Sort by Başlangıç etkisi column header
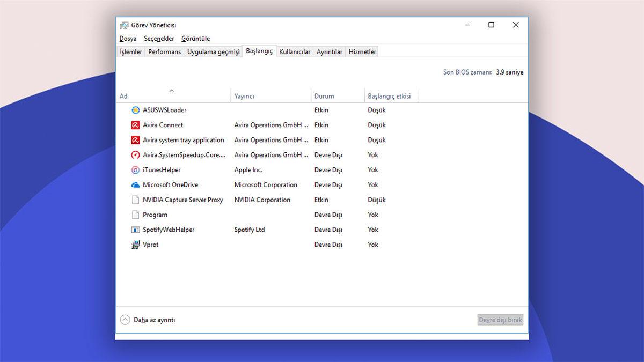This screenshot has height=362, width=644. click(x=389, y=96)
